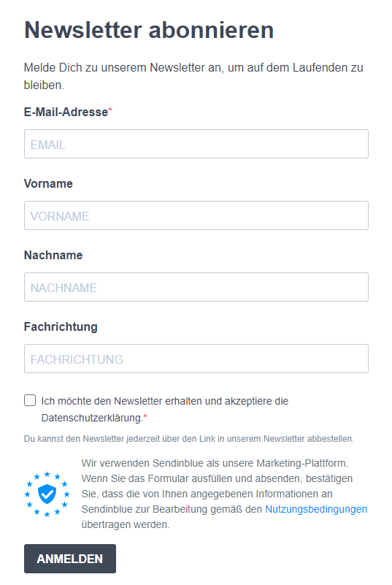
Task: Click the red asterisk beside E-Mail-Adresse
Action: click(110, 110)
